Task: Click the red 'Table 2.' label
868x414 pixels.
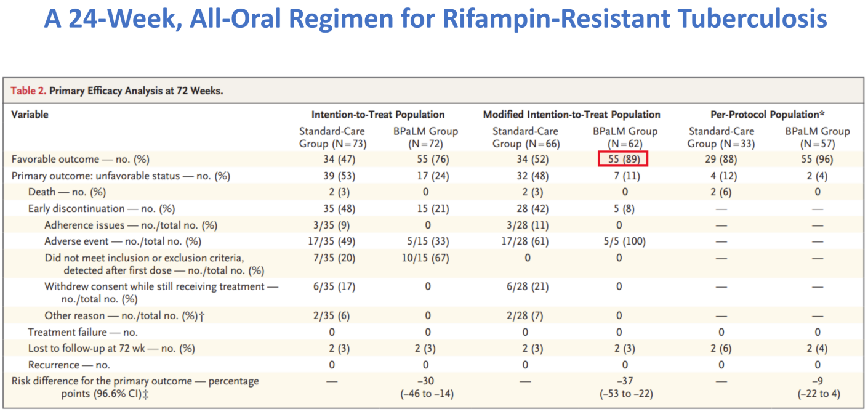Action: [28, 91]
